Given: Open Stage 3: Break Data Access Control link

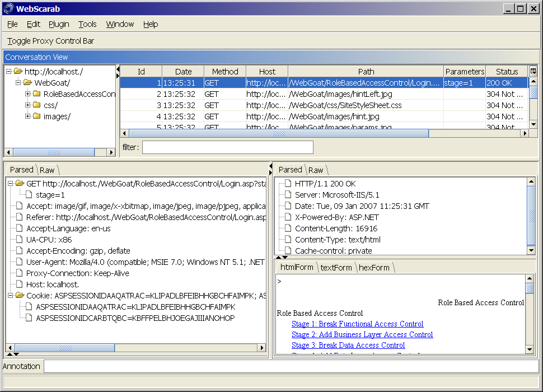Looking at the screenshot, I should 348,346.
